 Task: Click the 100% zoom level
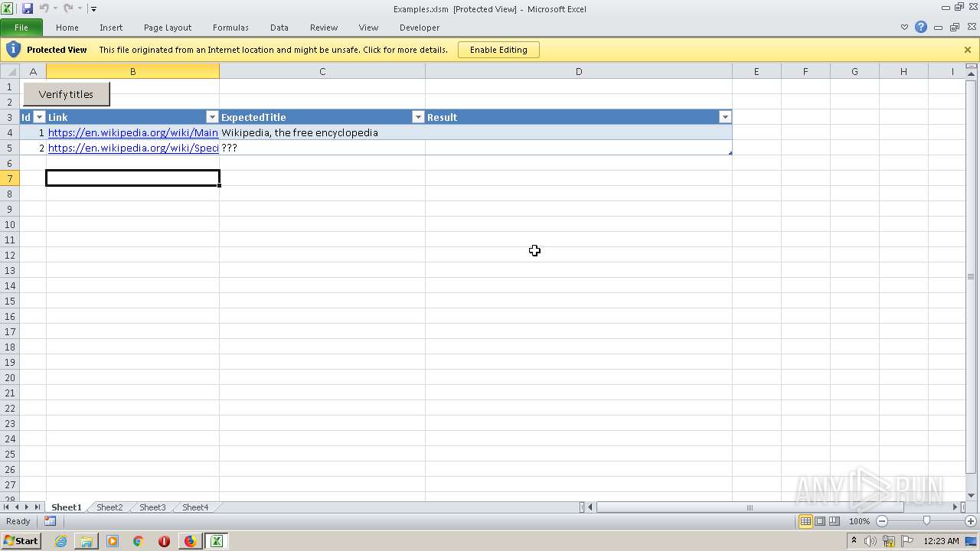pyautogui.click(x=859, y=521)
